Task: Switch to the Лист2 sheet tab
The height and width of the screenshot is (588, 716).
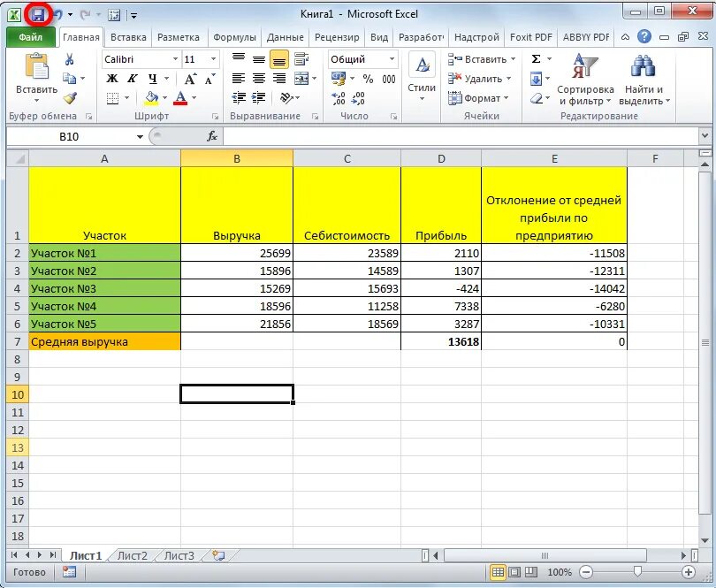Action: click(x=132, y=555)
